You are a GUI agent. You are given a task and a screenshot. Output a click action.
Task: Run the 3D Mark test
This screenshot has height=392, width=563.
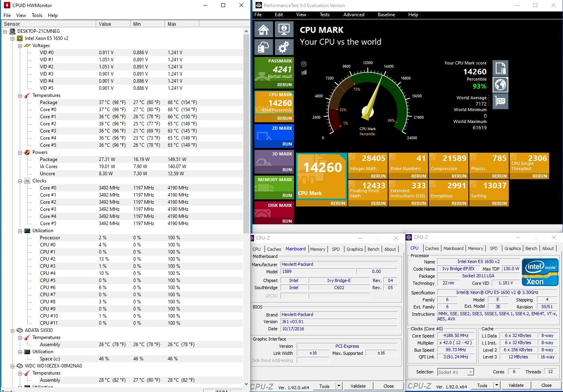click(287, 170)
